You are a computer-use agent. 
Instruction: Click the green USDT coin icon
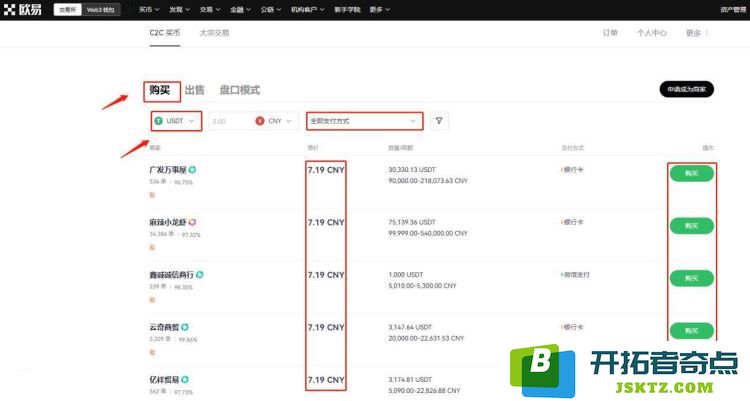[159, 121]
